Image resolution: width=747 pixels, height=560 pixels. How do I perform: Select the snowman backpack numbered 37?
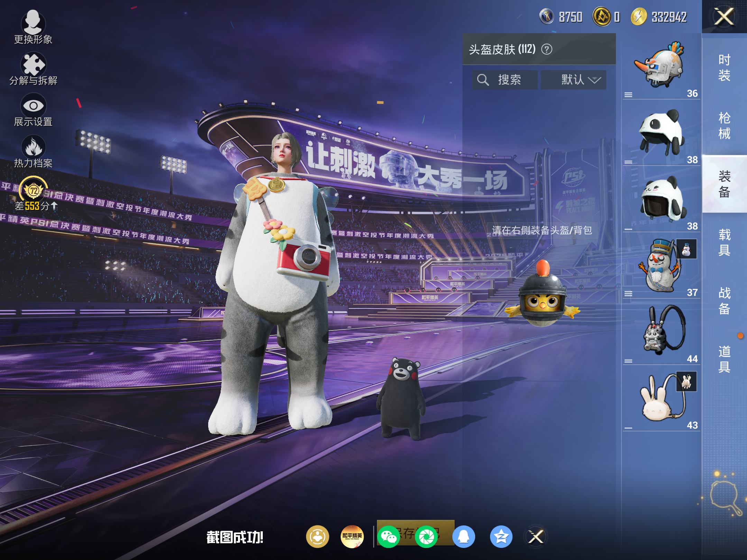661,265
